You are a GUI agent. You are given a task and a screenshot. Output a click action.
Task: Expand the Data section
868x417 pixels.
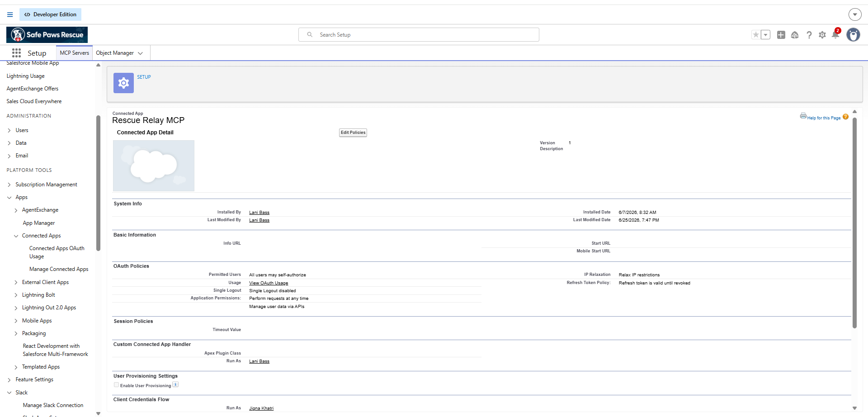point(9,143)
